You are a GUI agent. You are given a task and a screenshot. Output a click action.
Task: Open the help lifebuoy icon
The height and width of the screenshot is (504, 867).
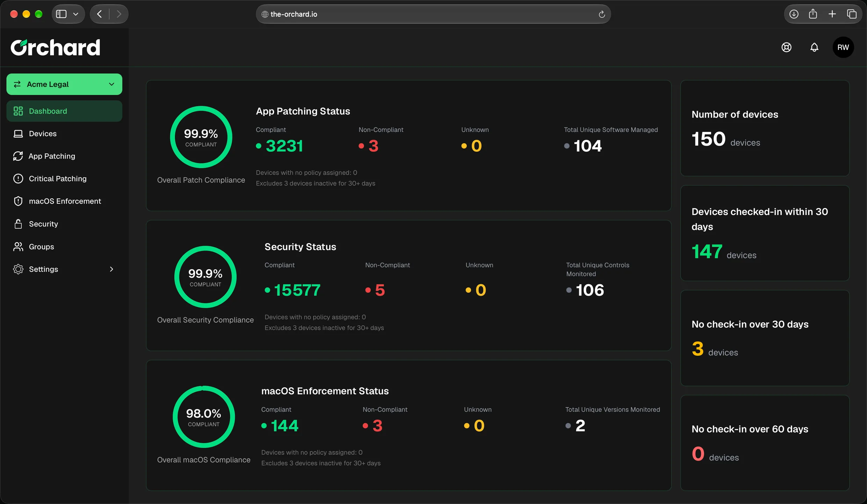(x=786, y=47)
